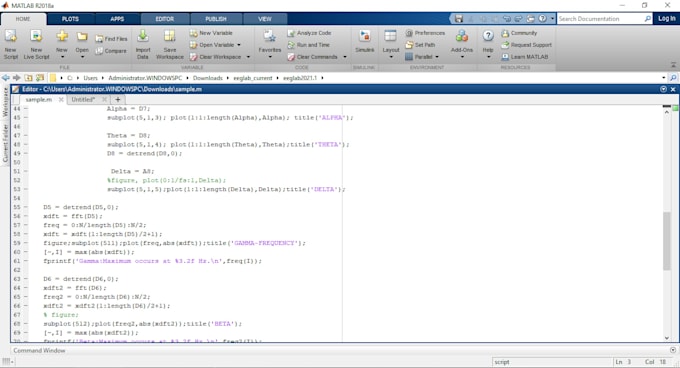Click Downloads in the folder path
Screen dimensions: 680x368
pos(207,78)
